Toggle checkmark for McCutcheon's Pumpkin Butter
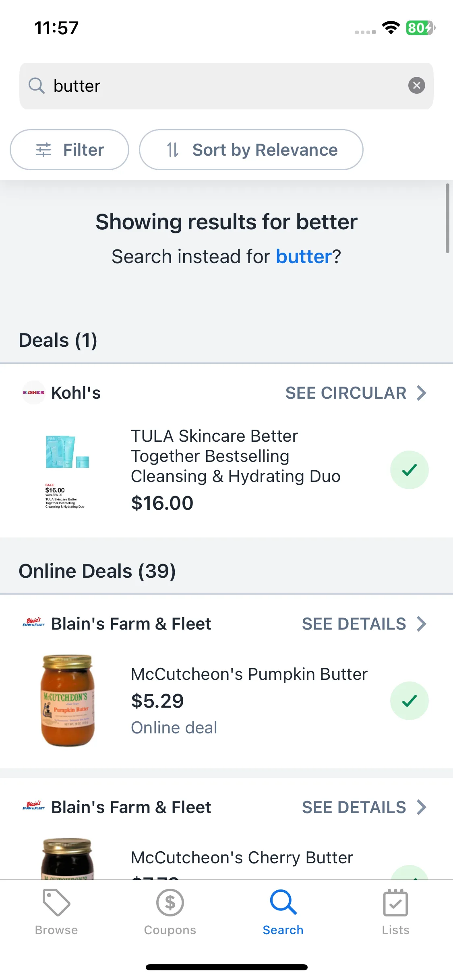Image resolution: width=453 pixels, height=980 pixels. [x=409, y=700]
